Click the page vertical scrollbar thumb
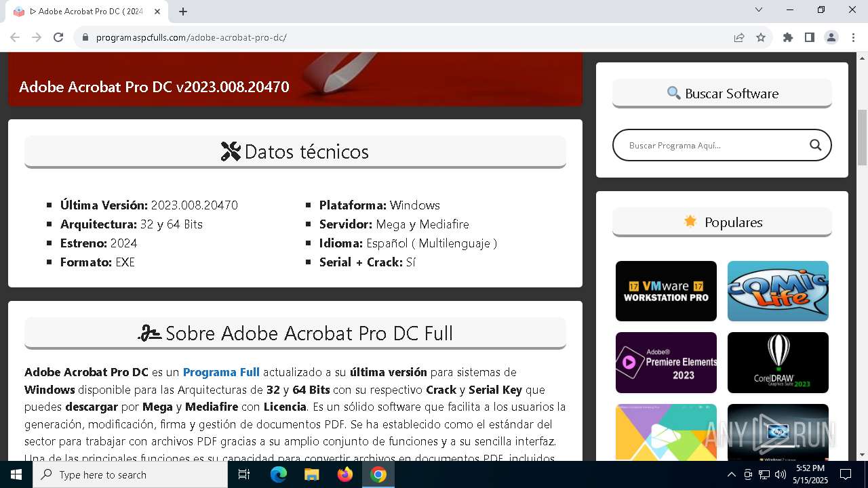This screenshot has width=868, height=488. (862, 137)
